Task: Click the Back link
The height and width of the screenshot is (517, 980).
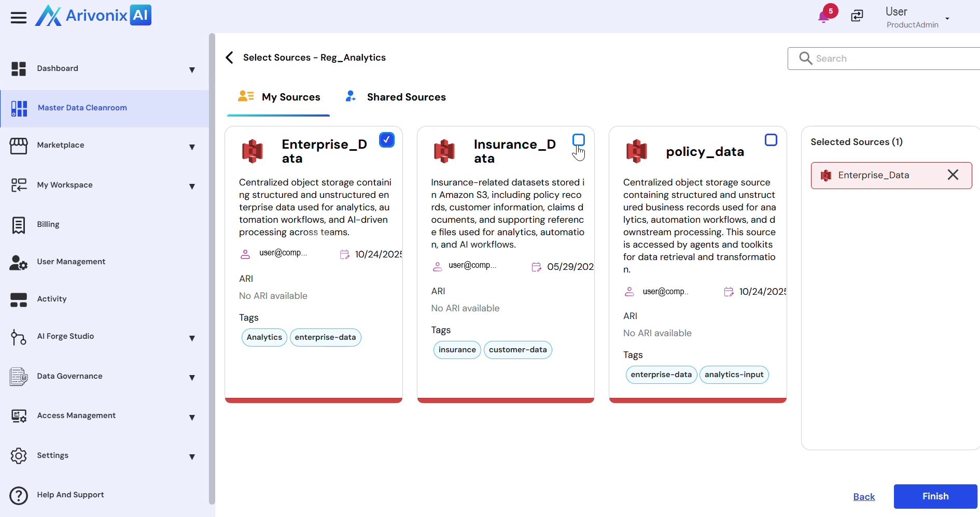Action: coord(864,497)
